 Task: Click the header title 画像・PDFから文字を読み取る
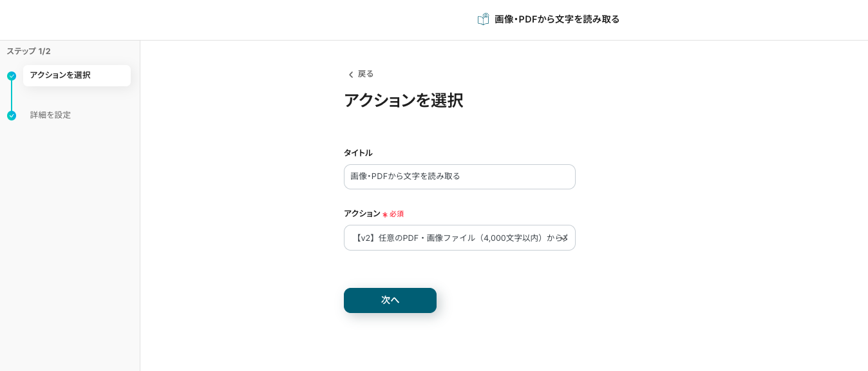pyautogui.click(x=557, y=19)
